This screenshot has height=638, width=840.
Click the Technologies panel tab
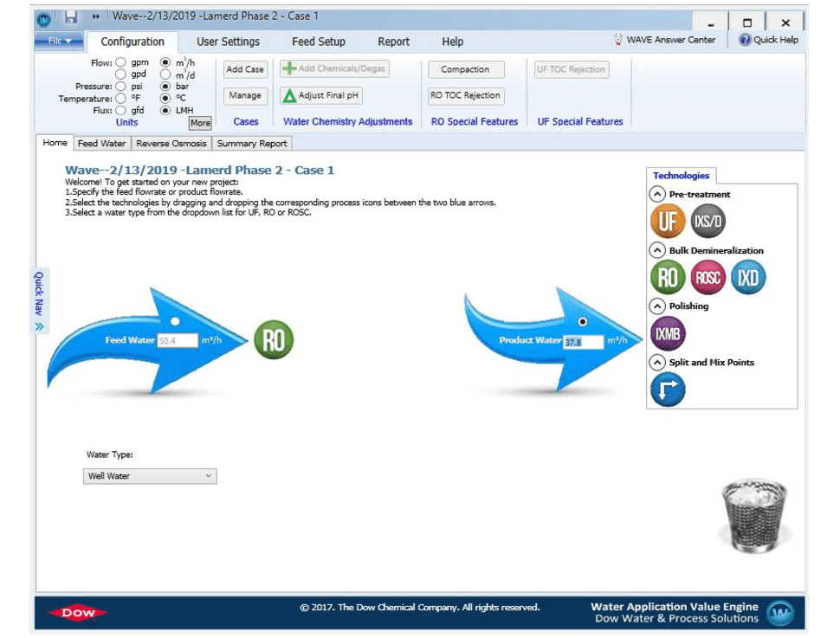[x=681, y=176]
